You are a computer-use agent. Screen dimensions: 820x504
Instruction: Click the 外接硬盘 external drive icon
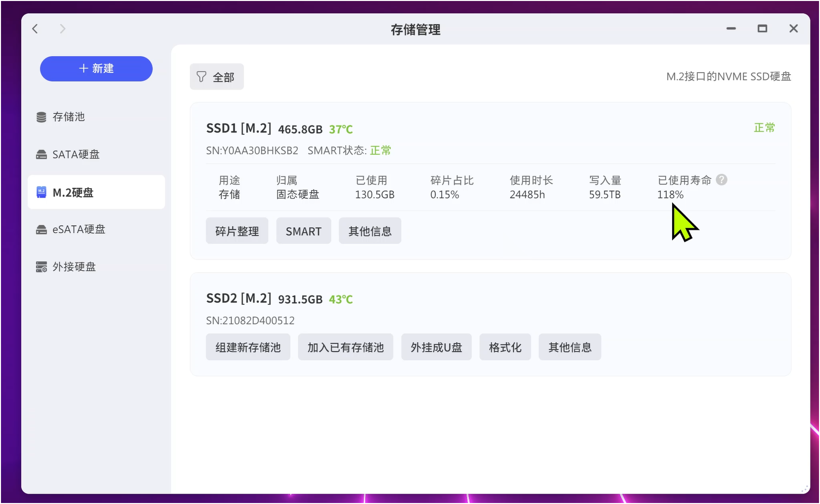tap(42, 267)
